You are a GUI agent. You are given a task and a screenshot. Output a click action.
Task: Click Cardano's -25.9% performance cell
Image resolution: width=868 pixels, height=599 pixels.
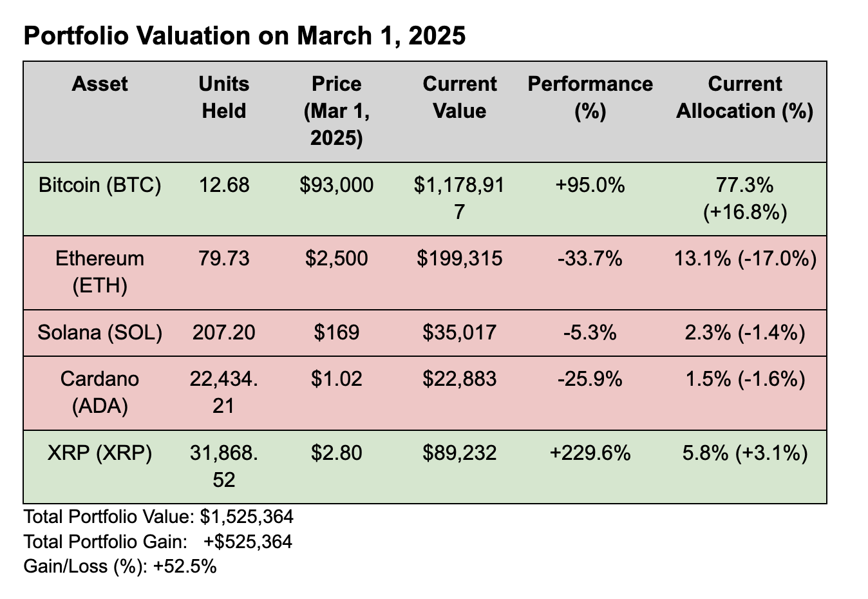(590, 379)
